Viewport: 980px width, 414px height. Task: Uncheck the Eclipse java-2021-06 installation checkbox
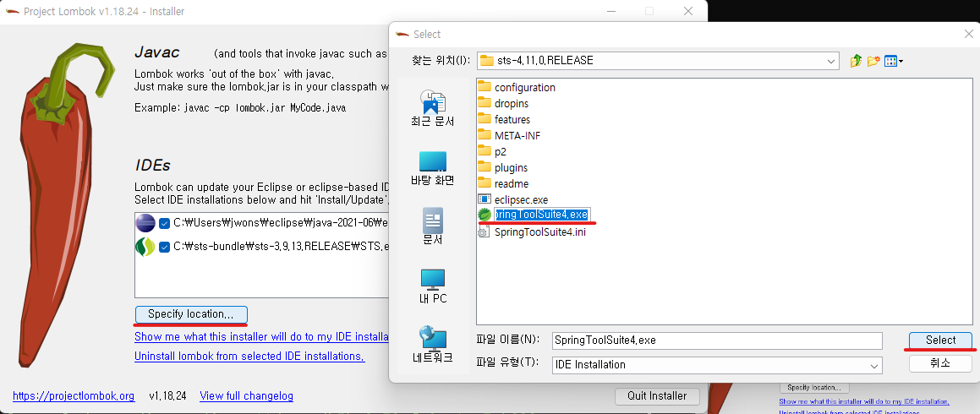pos(164,224)
